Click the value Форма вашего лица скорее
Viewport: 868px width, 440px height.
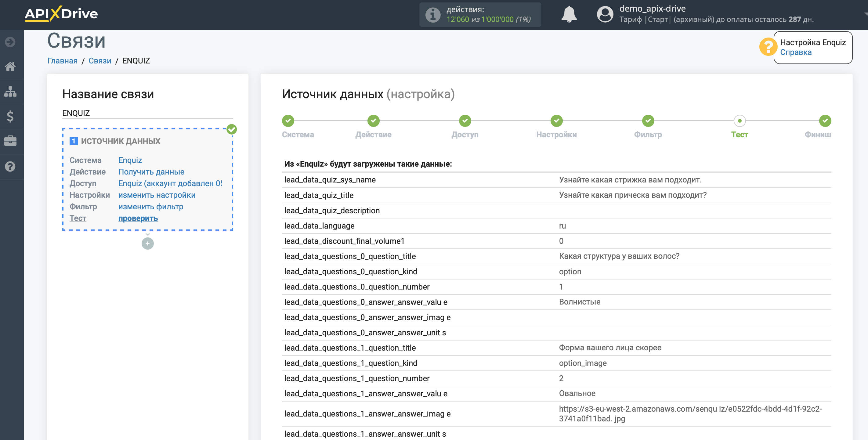click(610, 348)
